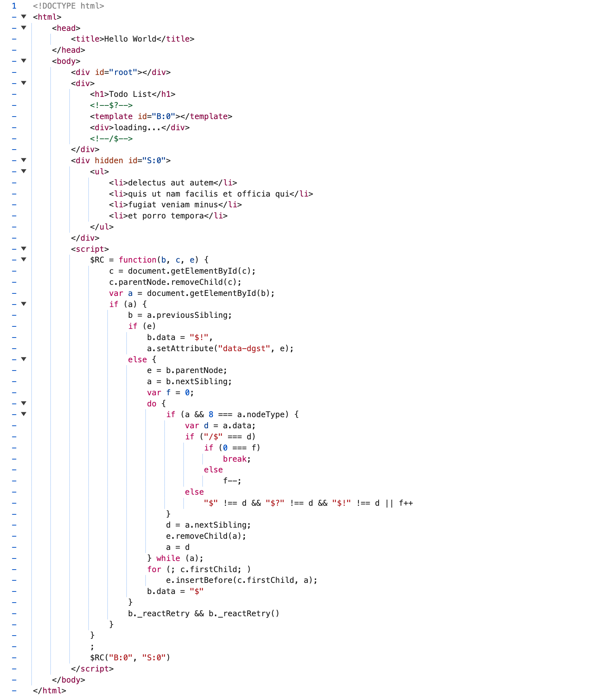Screen dimensions: 616x698
Task: Click line number 1 in the gutter
Action: (x=14, y=6)
